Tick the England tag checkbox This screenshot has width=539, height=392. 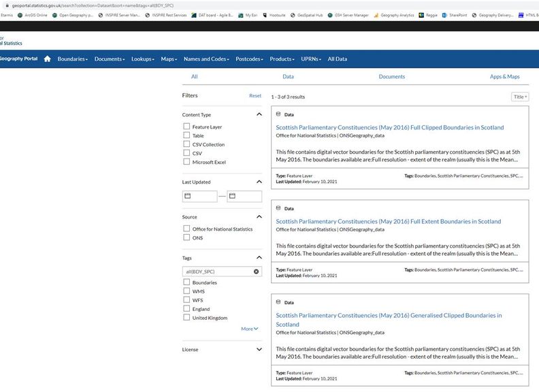[x=186, y=308]
